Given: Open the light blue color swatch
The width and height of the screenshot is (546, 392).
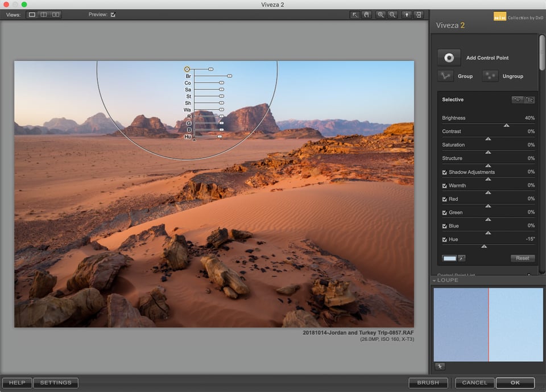Looking at the screenshot, I should click(449, 258).
